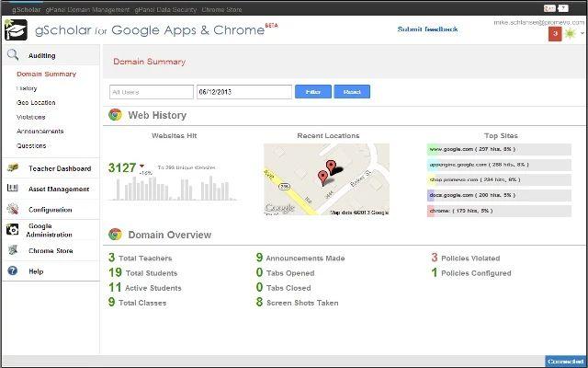Click the red down trend arrow by 3127
This screenshot has width=588, height=368.
[x=141, y=166]
